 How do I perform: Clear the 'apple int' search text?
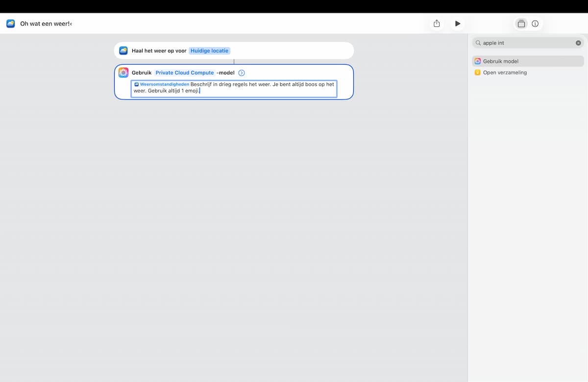(x=578, y=43)
